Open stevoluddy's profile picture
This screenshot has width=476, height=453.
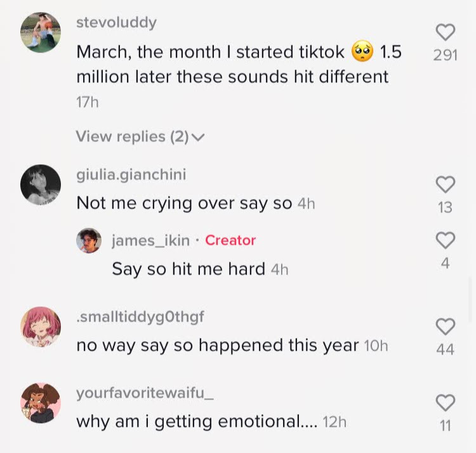41,32
